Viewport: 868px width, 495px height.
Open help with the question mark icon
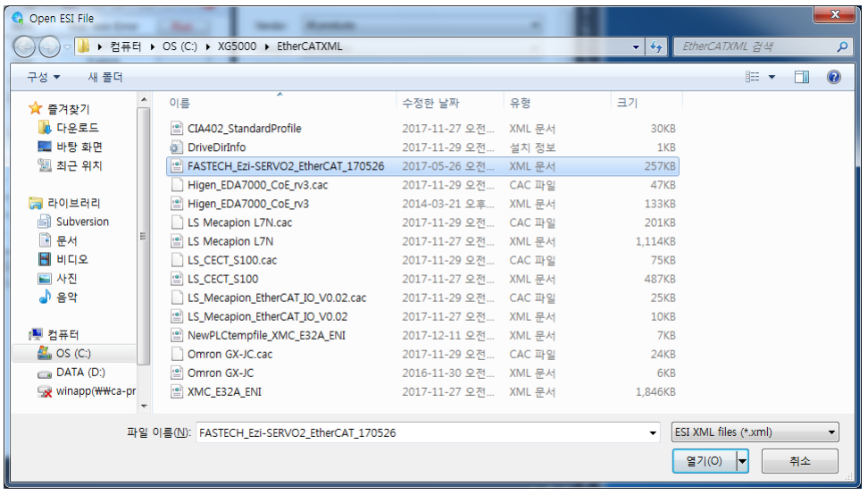(834, 77)
